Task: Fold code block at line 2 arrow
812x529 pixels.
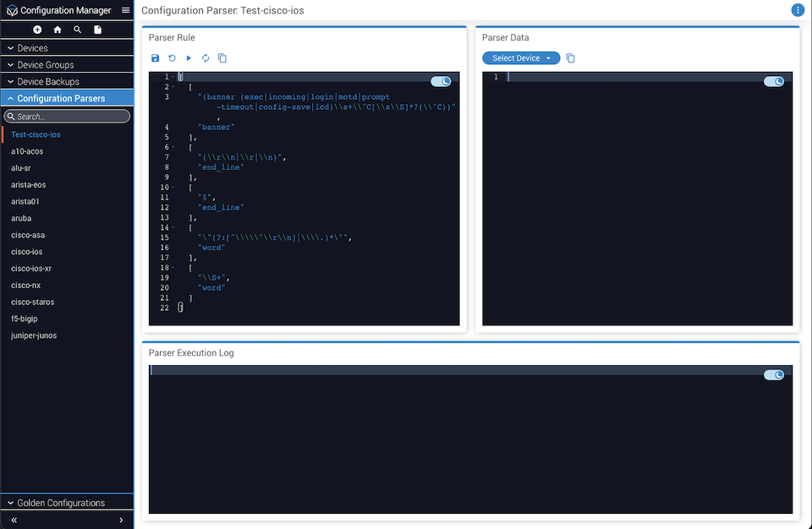Action: pyautogui.click(x=173, y=86)
